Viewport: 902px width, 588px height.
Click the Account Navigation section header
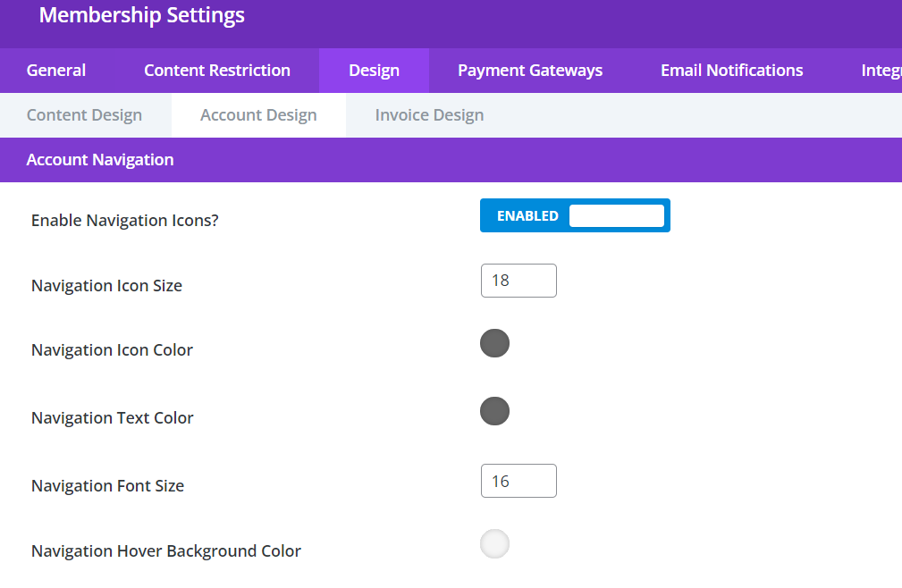[x=99, y=159]
